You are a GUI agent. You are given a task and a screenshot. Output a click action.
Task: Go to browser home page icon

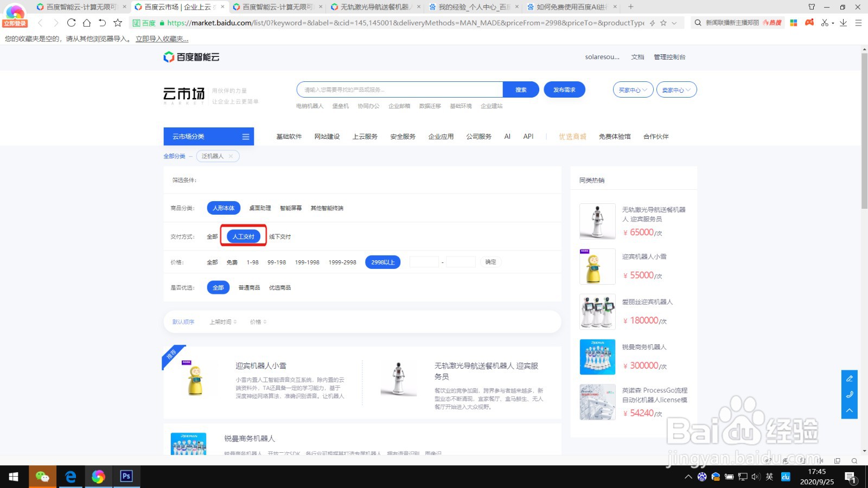click(x=87, y=23)
